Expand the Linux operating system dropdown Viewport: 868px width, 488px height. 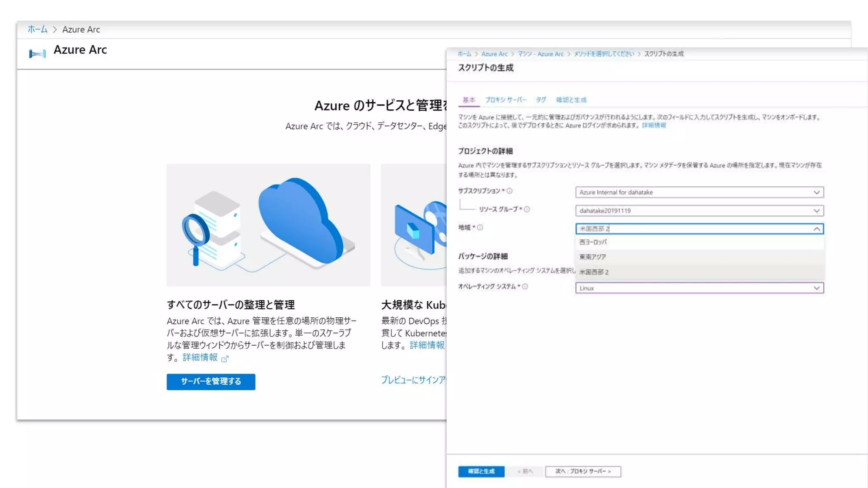tap(699, 288)
